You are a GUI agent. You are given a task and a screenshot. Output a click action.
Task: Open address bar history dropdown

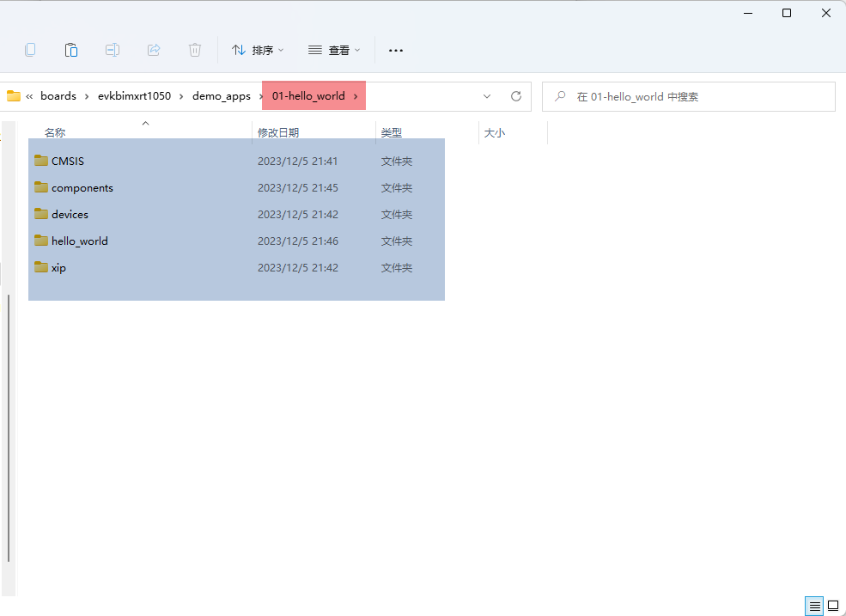487,96
